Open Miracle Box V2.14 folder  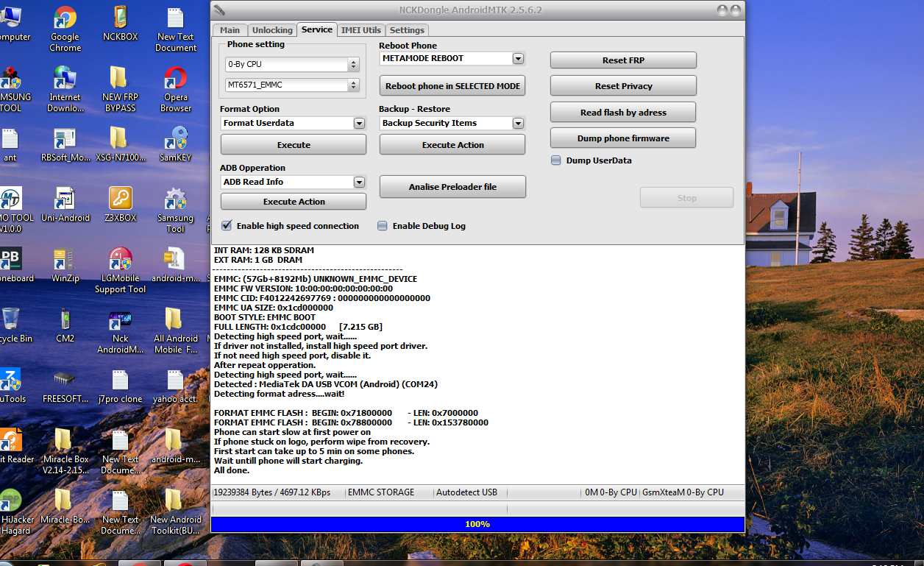point(65,452)
